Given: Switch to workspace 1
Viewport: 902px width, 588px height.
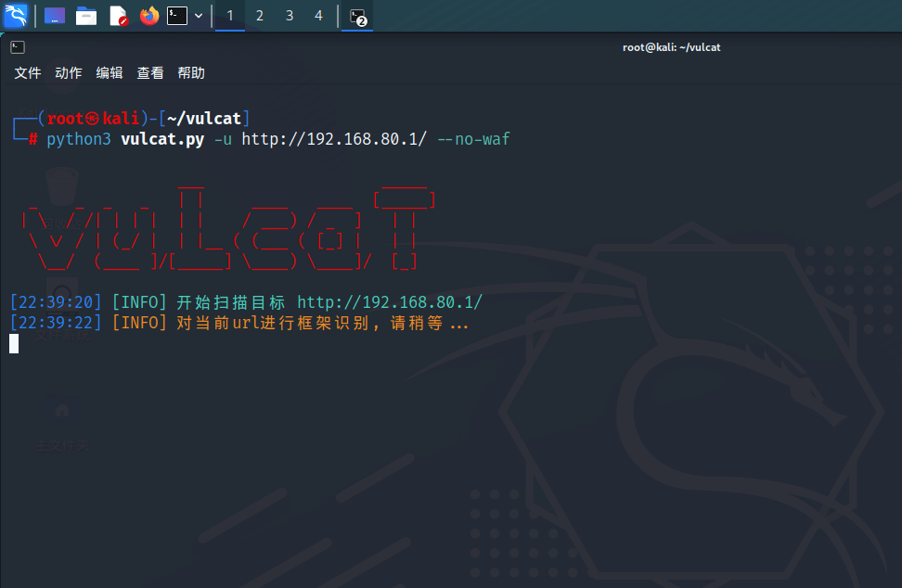Looking at the screenshot, I should point(230,16).
